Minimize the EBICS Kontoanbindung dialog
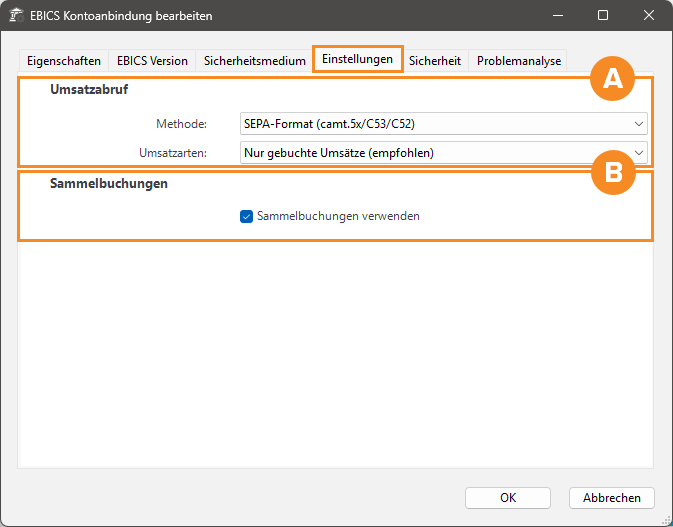Image resolution: width=673 pixels, height=527 pixels. point(557,16)
